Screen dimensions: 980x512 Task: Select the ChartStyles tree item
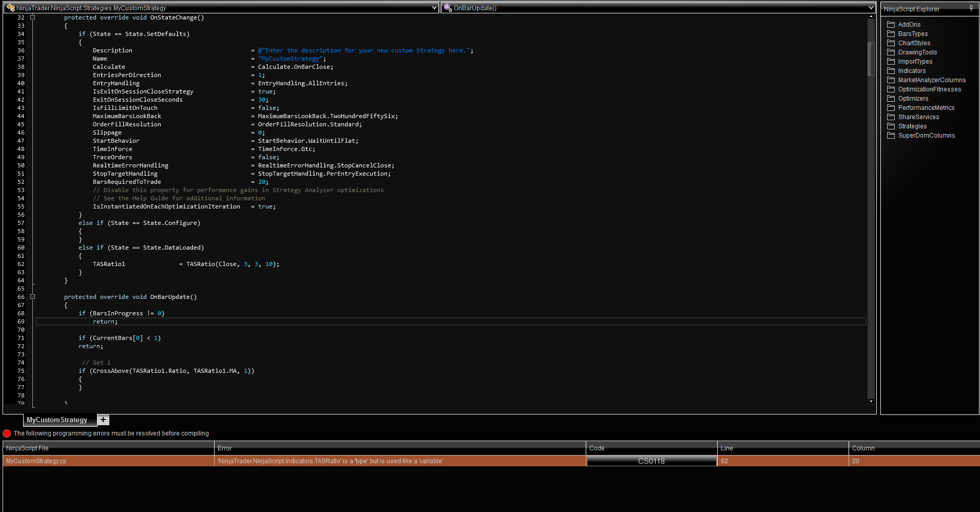[914, 43]
